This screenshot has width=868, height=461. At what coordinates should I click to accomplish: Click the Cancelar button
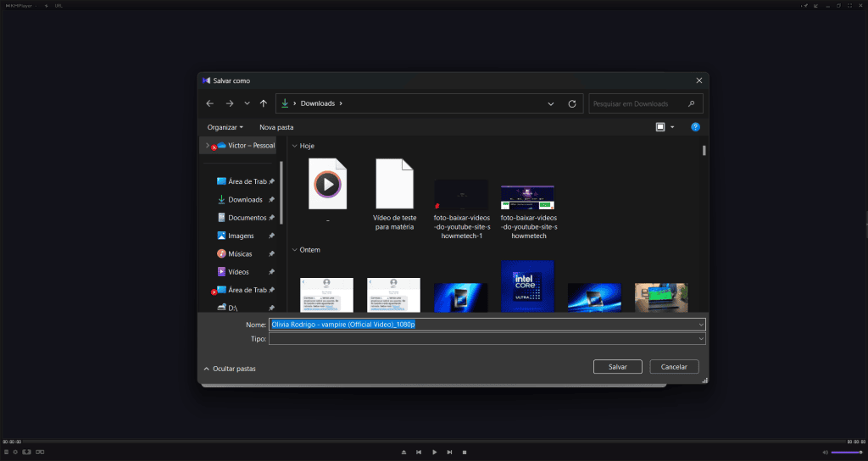[x=674, y=367]
